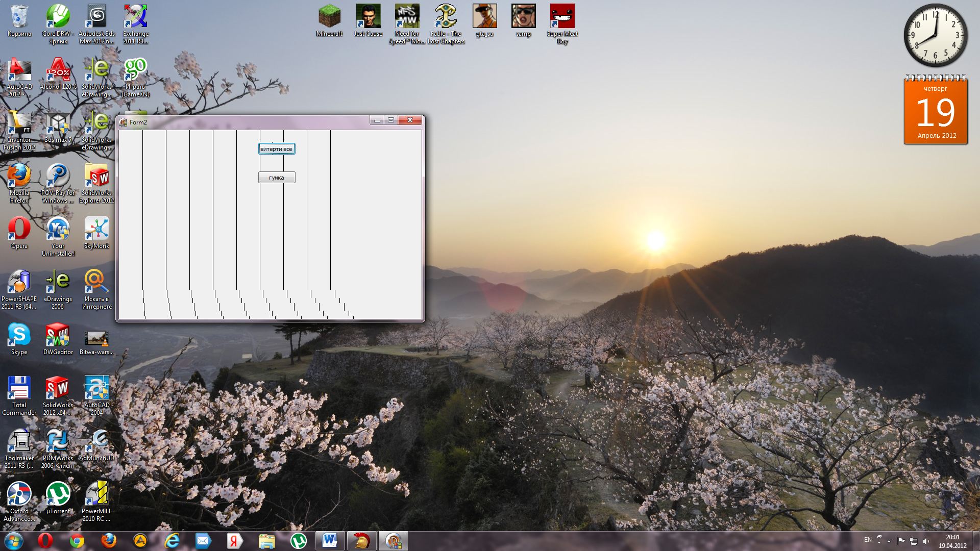980x551 pixels.
Task: Select the CorelDRAW shortcut icon
Action: click(x=58, y=24)
